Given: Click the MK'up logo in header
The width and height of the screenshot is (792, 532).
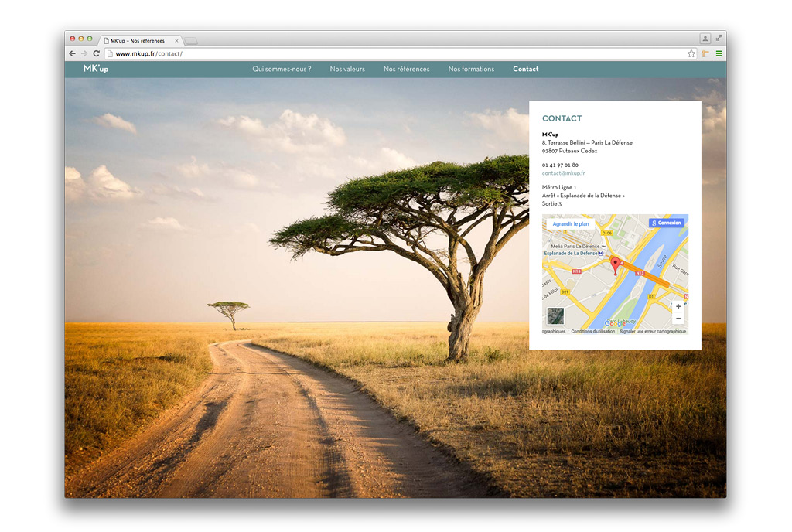Looking at the screenshot, I should coord(96,69).
